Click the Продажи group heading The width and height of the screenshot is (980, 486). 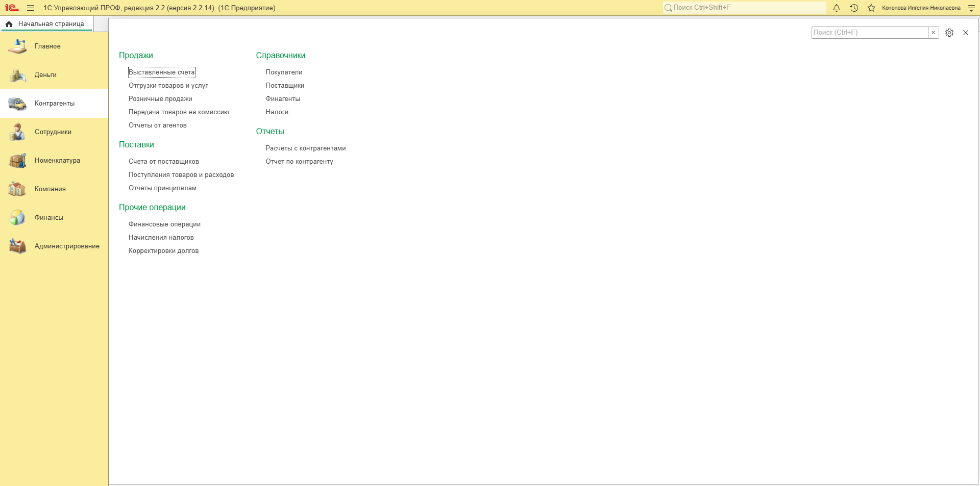(136, 56)
